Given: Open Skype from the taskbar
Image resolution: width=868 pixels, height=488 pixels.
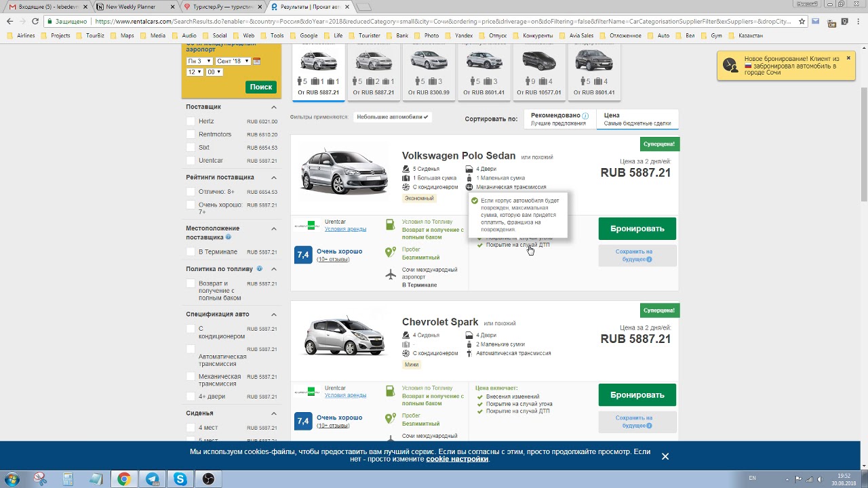Looking at the screenshot, I should pyautogui.click(x=180, y=479).
